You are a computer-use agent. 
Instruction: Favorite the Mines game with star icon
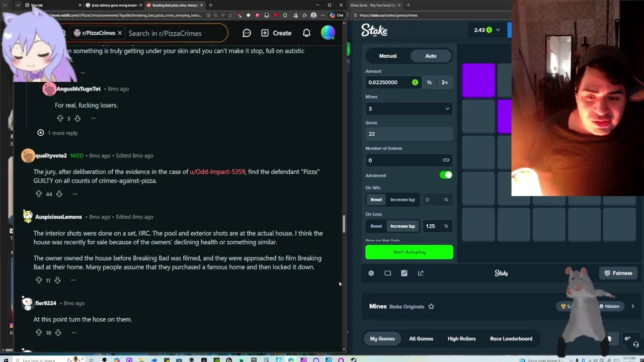431,306
